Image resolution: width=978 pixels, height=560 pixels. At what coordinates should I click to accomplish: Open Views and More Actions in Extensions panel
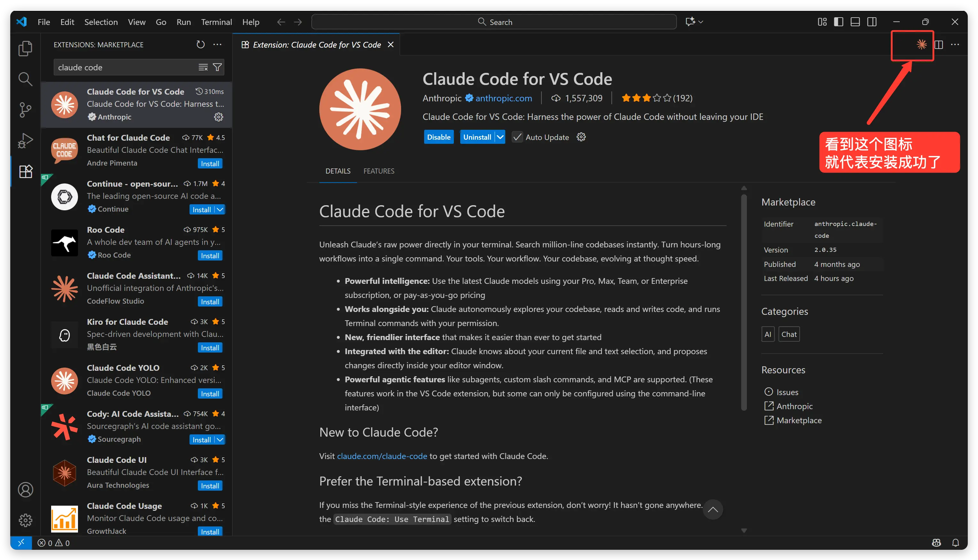click(x=217, y=45)
